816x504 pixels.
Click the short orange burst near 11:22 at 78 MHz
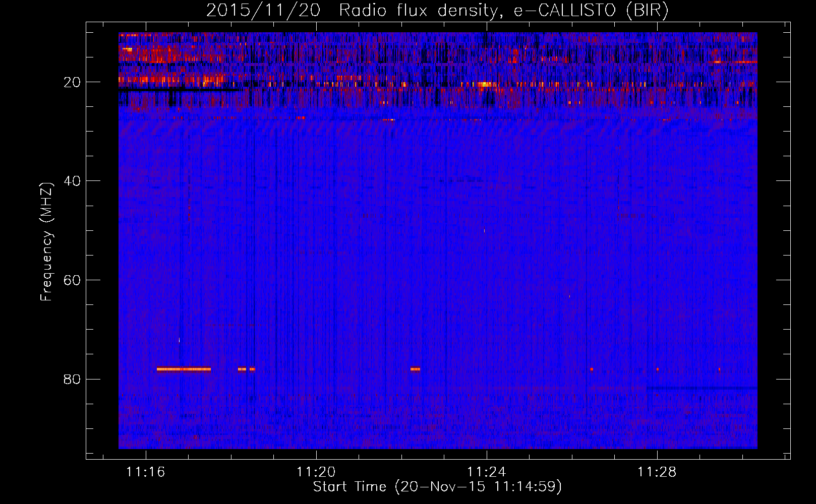click(415, 369)
